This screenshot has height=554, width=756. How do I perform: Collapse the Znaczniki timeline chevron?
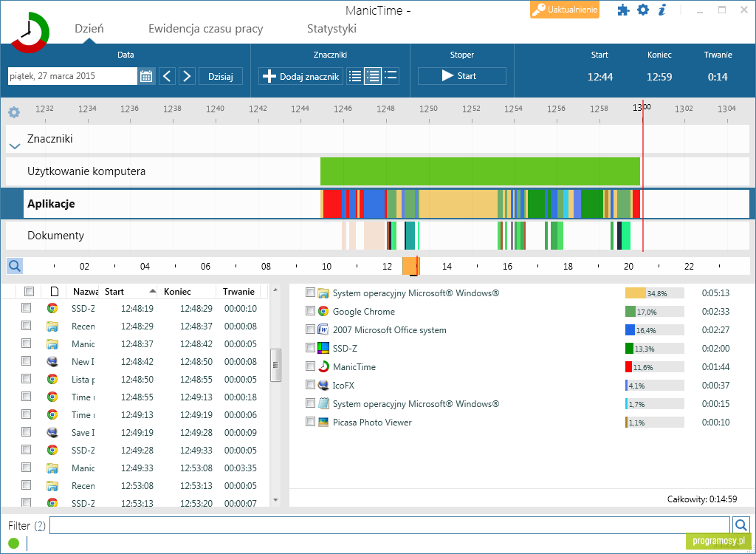click(x=15, y=146)
